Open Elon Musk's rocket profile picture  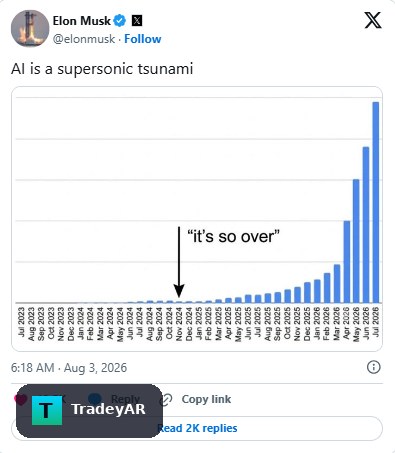[30, 28]
